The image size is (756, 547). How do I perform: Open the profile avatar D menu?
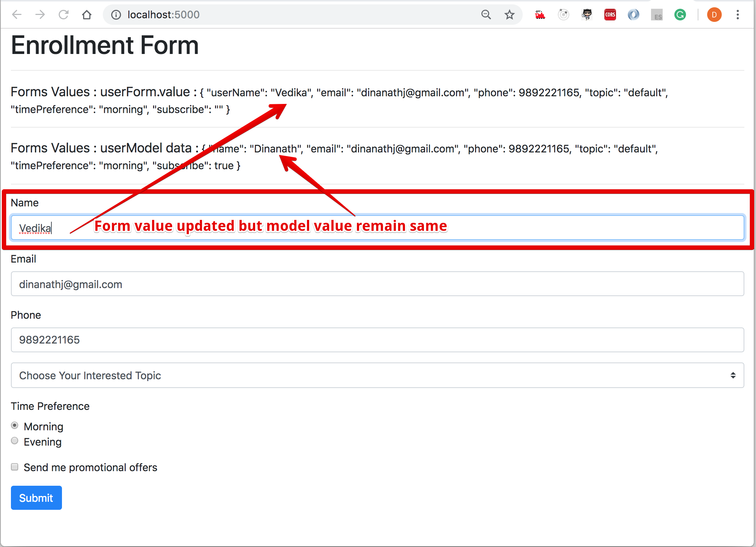(x=714, y=15)
